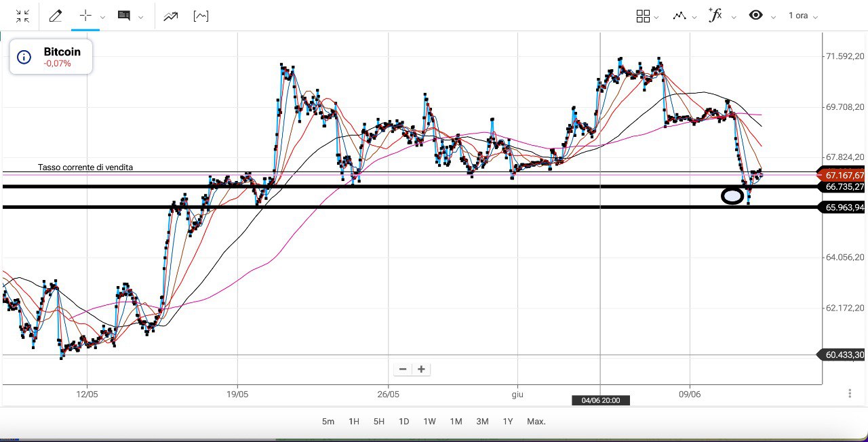Screen dimensions: 868x442
Task: Open the three-dot options menu
Action: [850, 393]
